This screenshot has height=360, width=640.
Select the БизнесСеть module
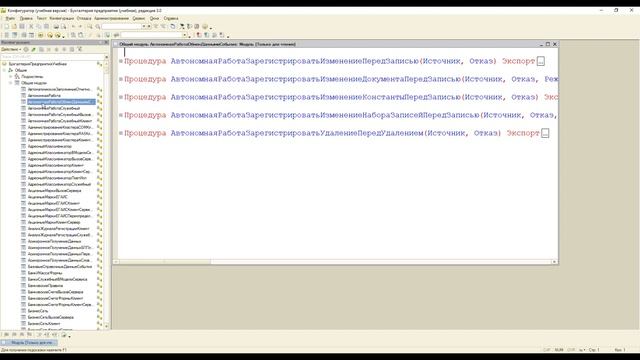[x=38, y=311]
